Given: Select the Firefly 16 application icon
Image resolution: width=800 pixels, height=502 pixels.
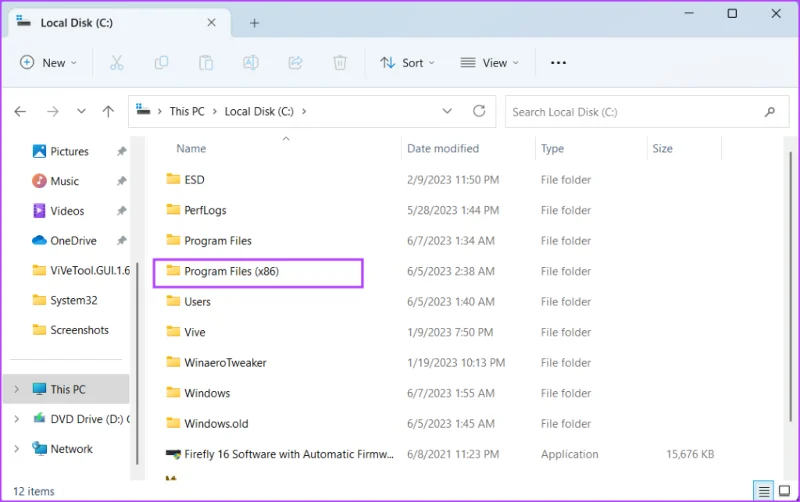Looking at the screenshot, I should 173,454.
